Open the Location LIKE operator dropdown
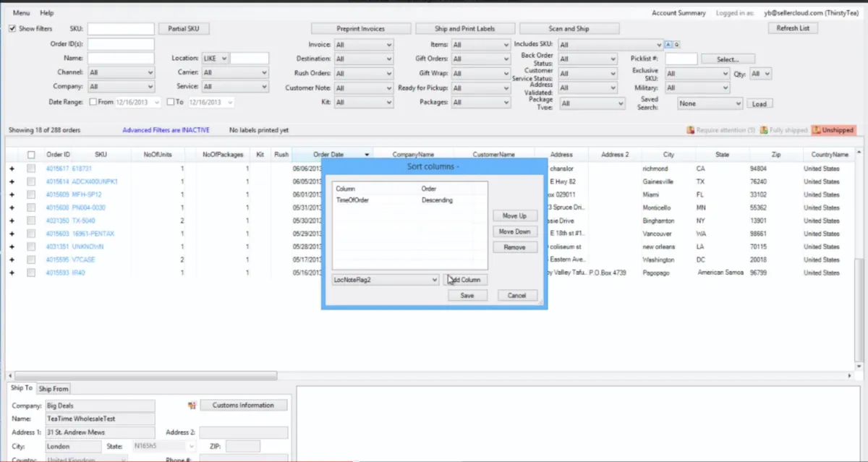 (x=215, y=58)
